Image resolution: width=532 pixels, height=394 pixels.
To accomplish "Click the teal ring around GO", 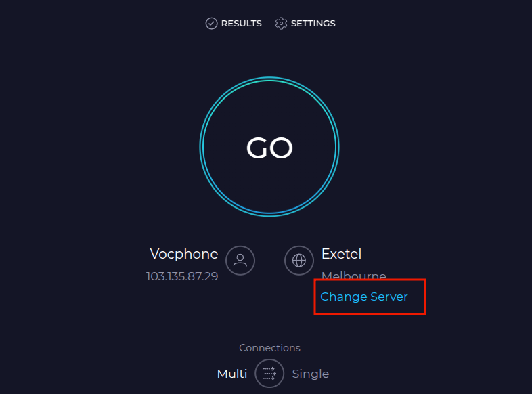I will click(x=269, y=79).
